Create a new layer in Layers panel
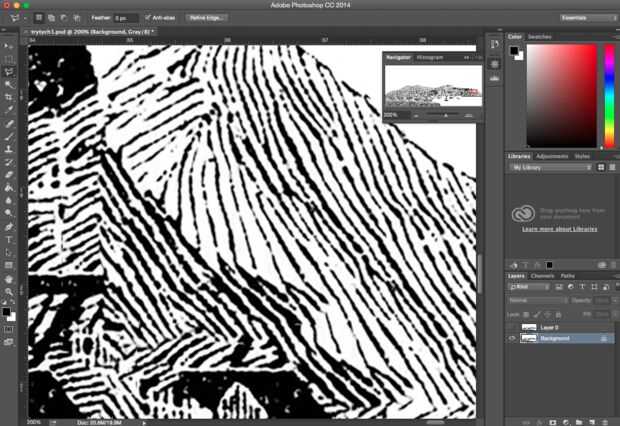This screenshot has height=426, width=620. tap(592, 422)
